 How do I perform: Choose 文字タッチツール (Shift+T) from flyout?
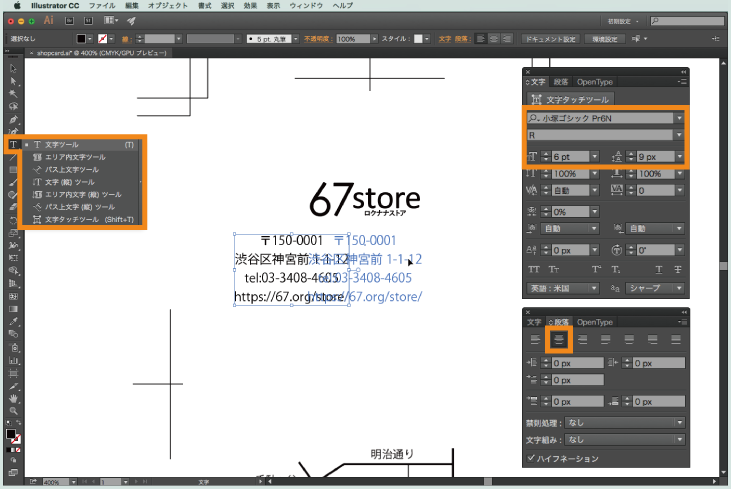82,220
